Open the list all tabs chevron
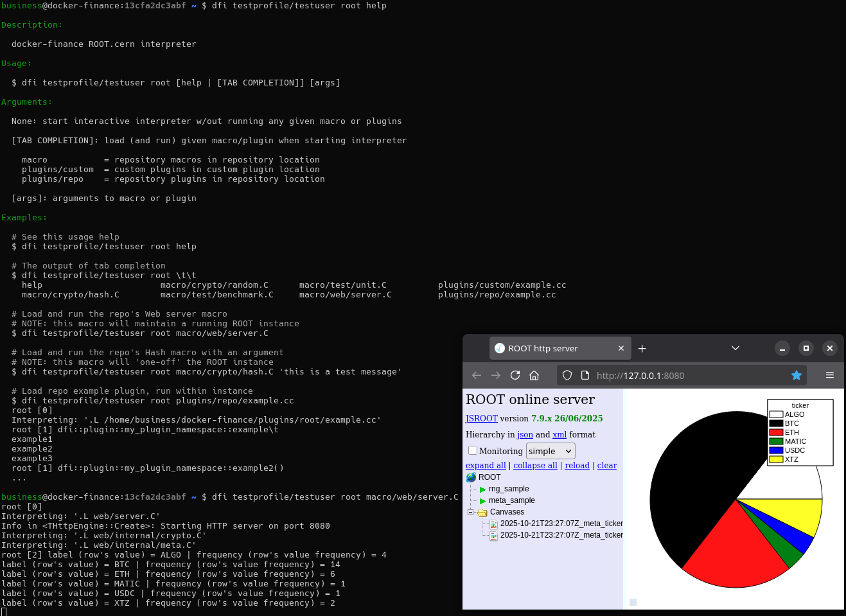 (736, 348)
